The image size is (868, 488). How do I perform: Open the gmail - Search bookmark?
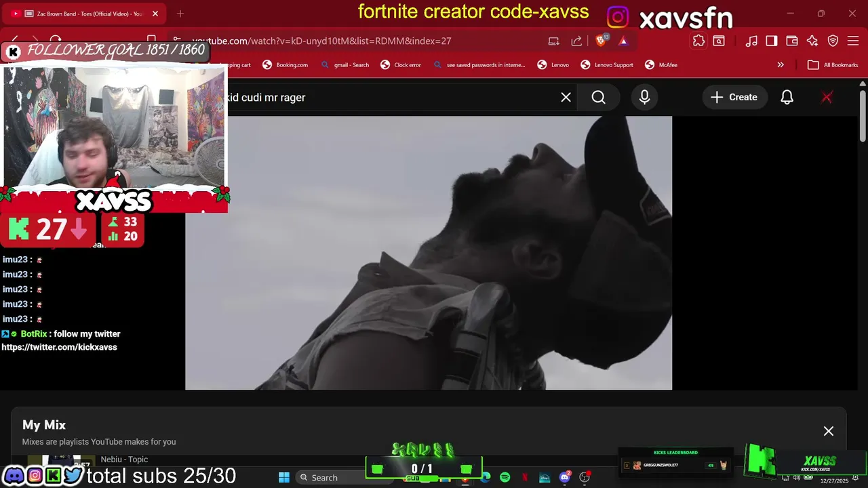345,65
